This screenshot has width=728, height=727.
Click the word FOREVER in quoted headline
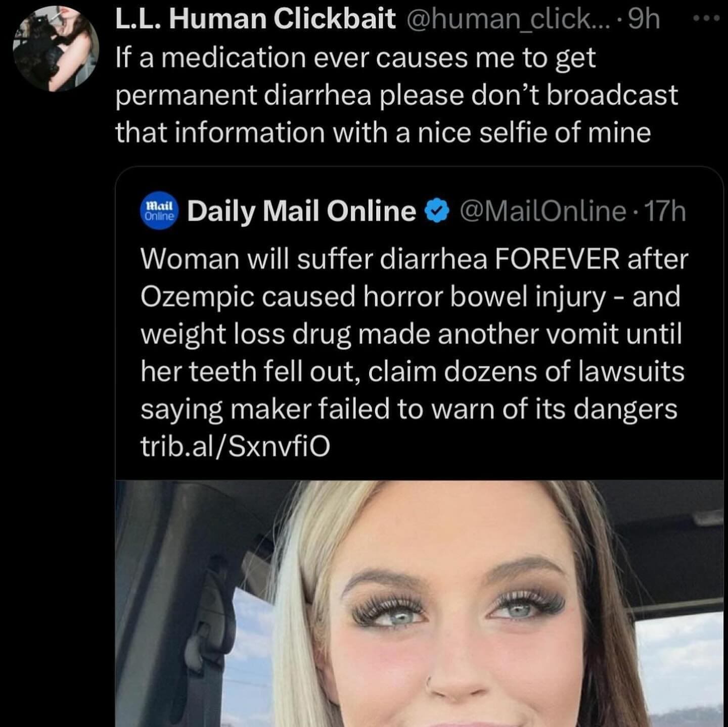[557, 259]
